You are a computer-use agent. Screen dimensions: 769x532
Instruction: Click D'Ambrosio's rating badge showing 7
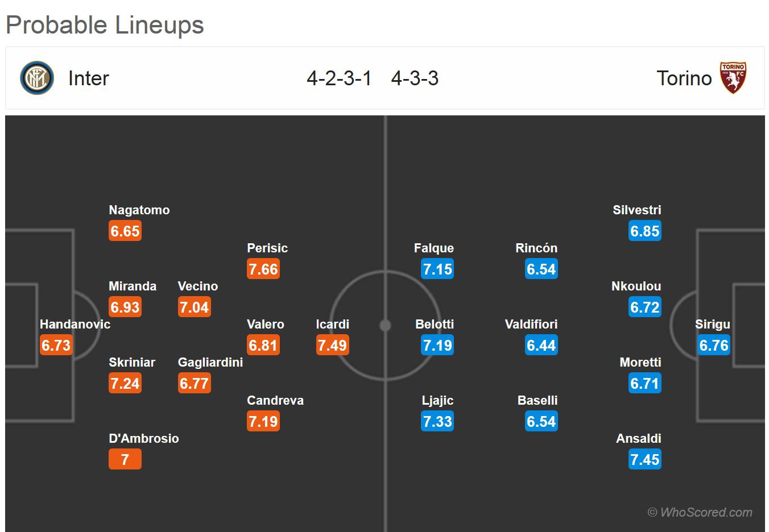125,459
